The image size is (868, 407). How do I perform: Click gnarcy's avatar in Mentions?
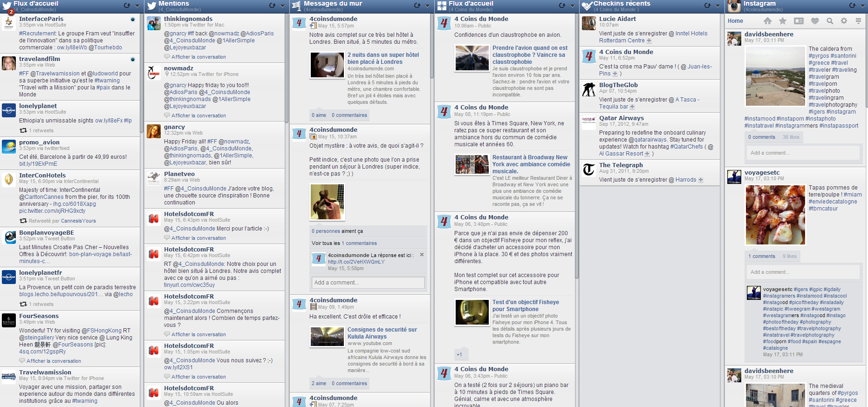click(154, 131)
